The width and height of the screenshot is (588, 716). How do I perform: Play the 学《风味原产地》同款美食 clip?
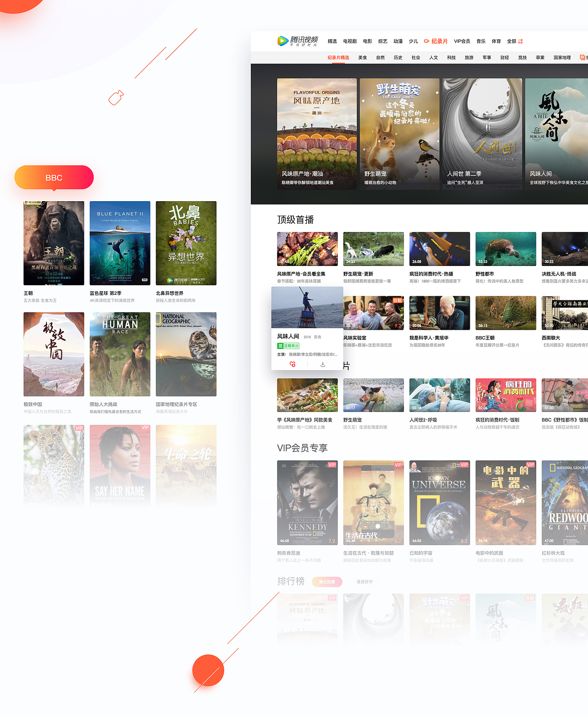[307, 395]
